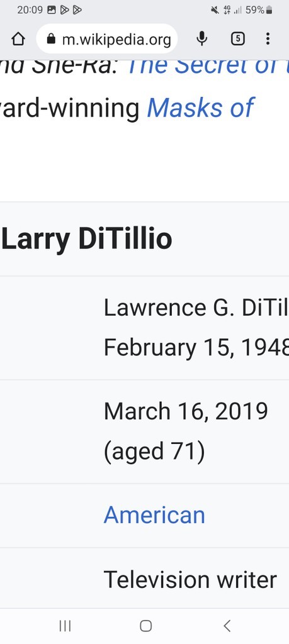289x644 pixels.
Task: Tap the battery 59% status indicator
Action: [259, 10]
